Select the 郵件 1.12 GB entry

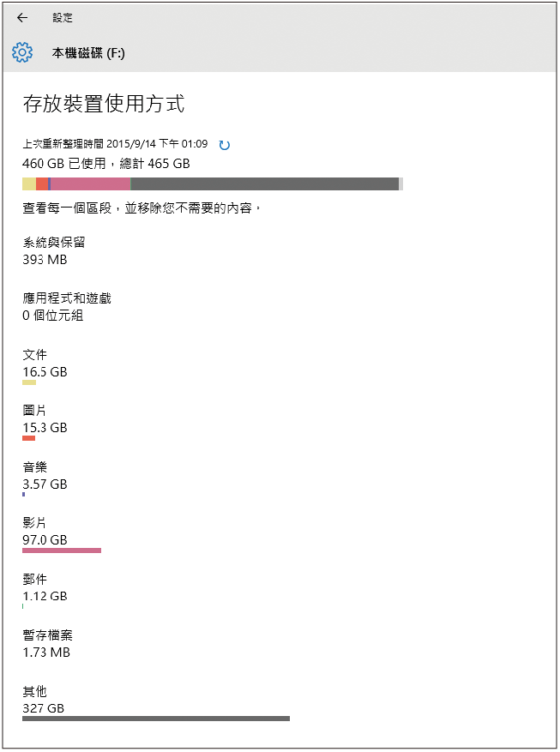tap(45, 588)
